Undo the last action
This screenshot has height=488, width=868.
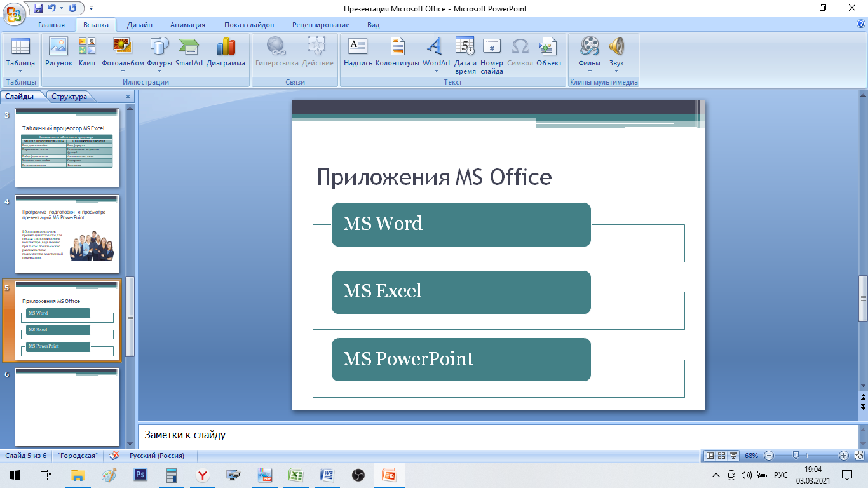(x=53, y=9)
